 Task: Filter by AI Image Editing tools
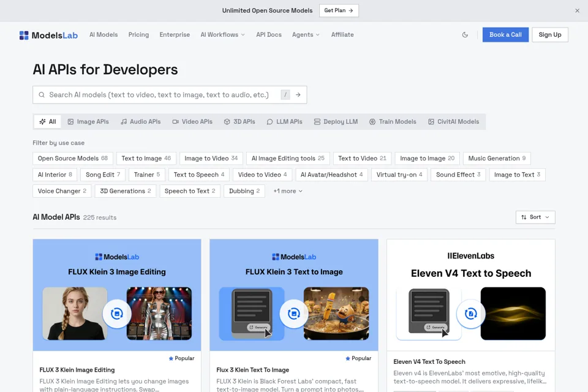288,159
